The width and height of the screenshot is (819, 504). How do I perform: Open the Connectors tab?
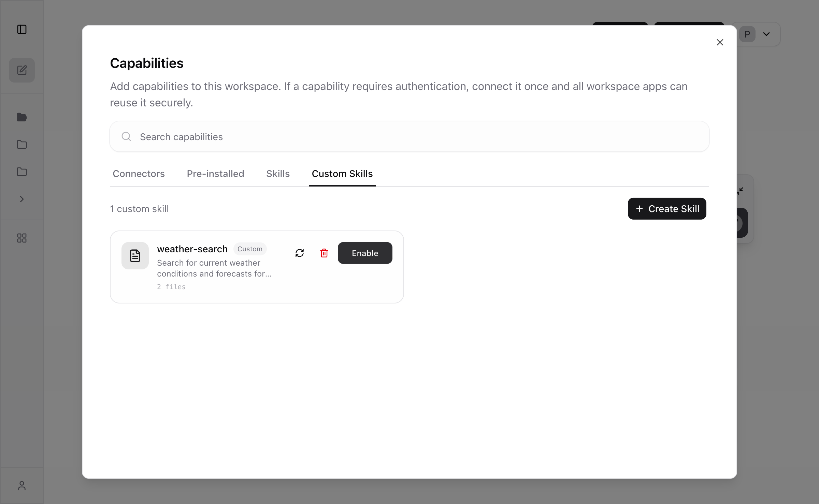pyautogui.click(x=139, y=174)
